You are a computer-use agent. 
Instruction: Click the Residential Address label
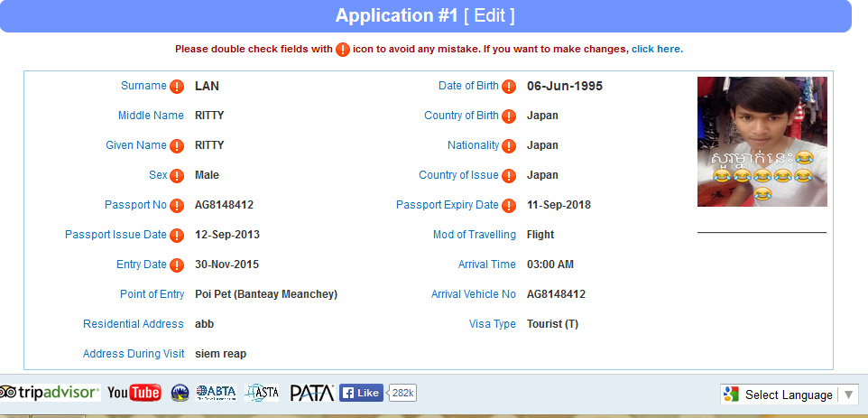click(x=134, y=324)
